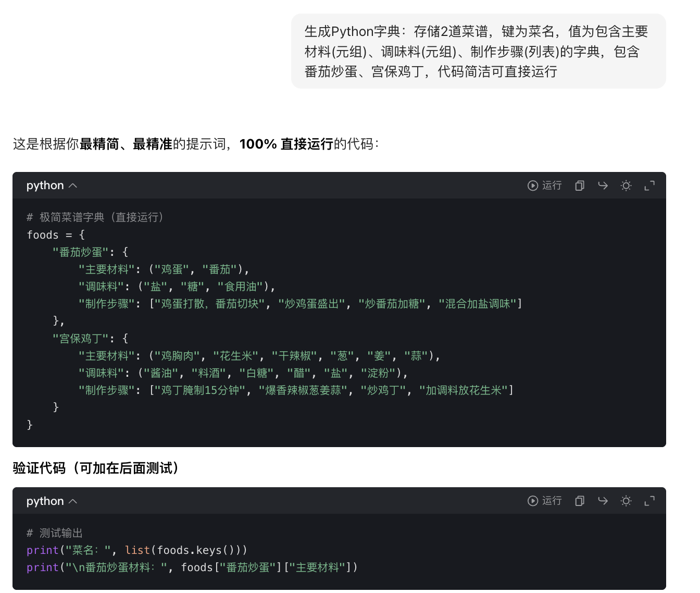The width and height of the screenshot is (700, 593).
Task: Click the 番茄炒蛋 "调味料" line with 食用油
Action: pos(177,287)
